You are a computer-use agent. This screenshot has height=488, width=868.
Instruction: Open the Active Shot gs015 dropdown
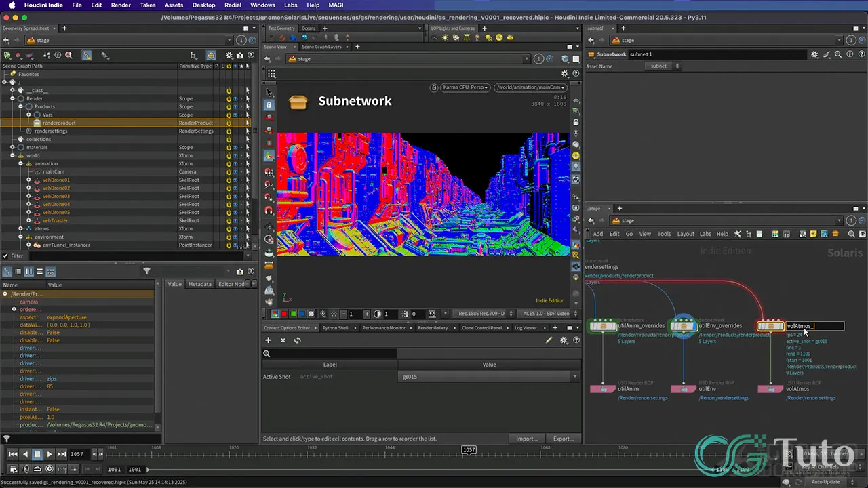click(575, 377)
